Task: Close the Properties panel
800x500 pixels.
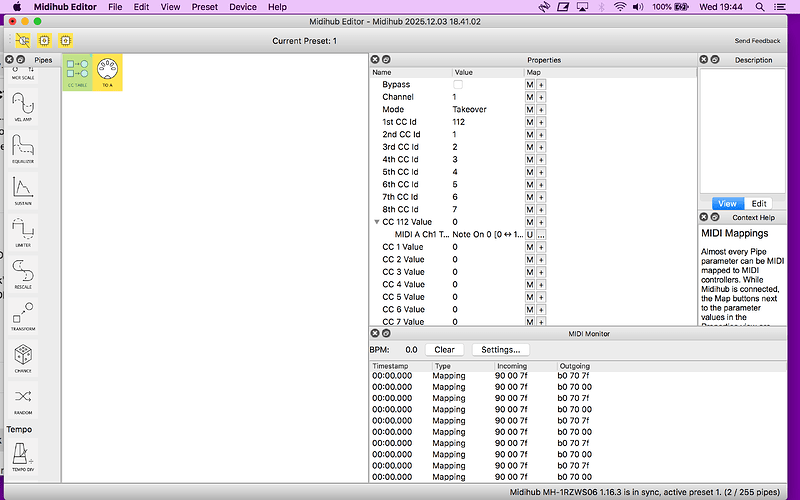Action: 375,60
